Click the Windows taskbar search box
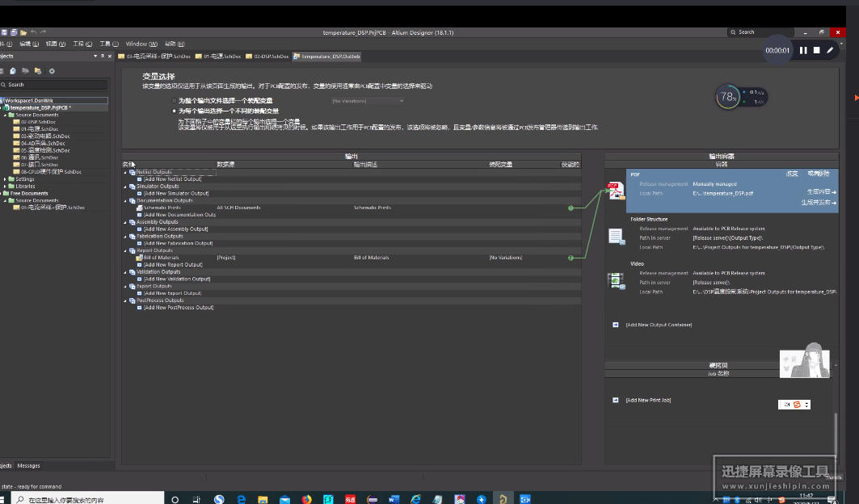Image resolution: width=859 pixels, height=504 pixels. 87,499
